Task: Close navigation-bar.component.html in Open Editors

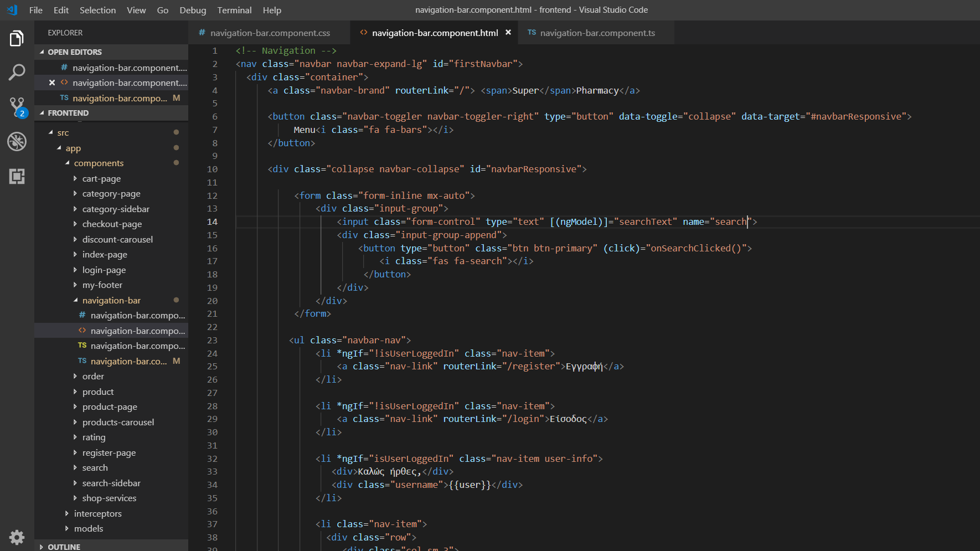Action: coord(51,83)
